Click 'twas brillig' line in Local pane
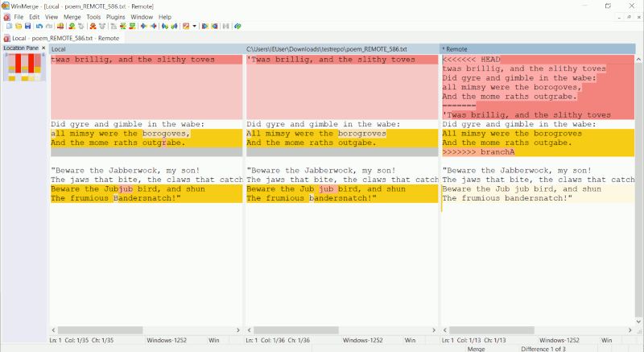The height and width of the screenshot is (352, 644). (x=133, y=60)
